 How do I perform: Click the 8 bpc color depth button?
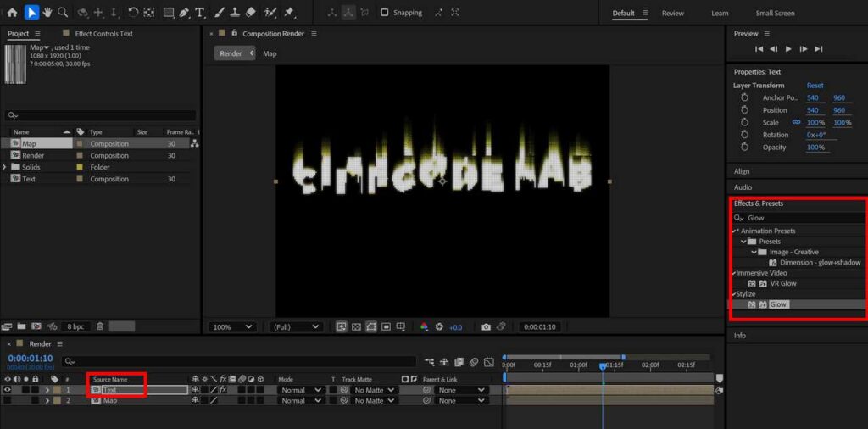(x=75, y=326)
